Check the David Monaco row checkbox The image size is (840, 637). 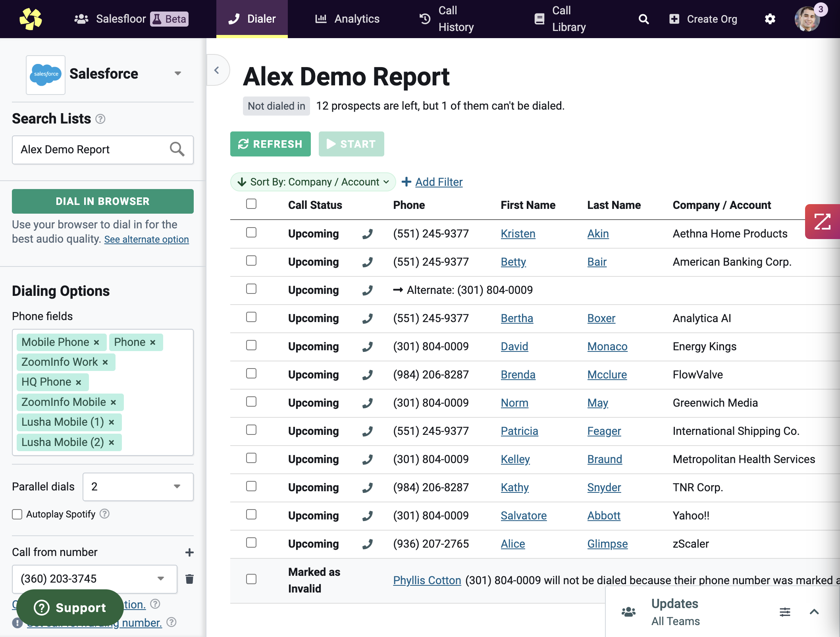tap(251, 345)
